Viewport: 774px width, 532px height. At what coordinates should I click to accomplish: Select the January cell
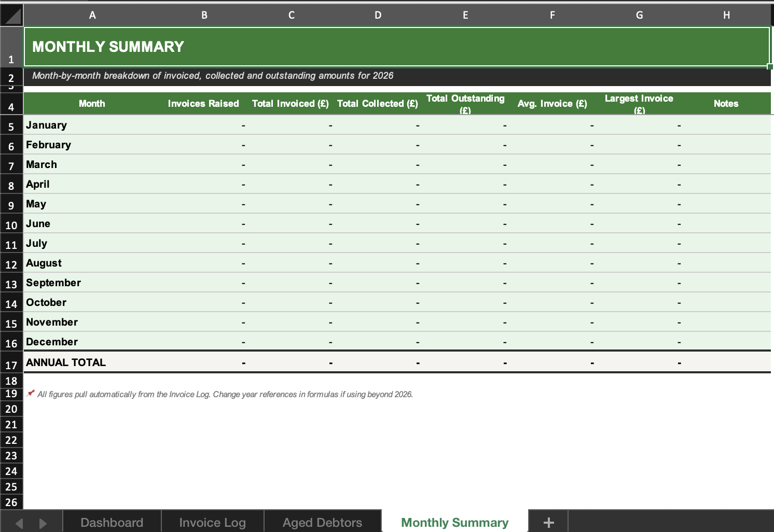click(92, 125)
